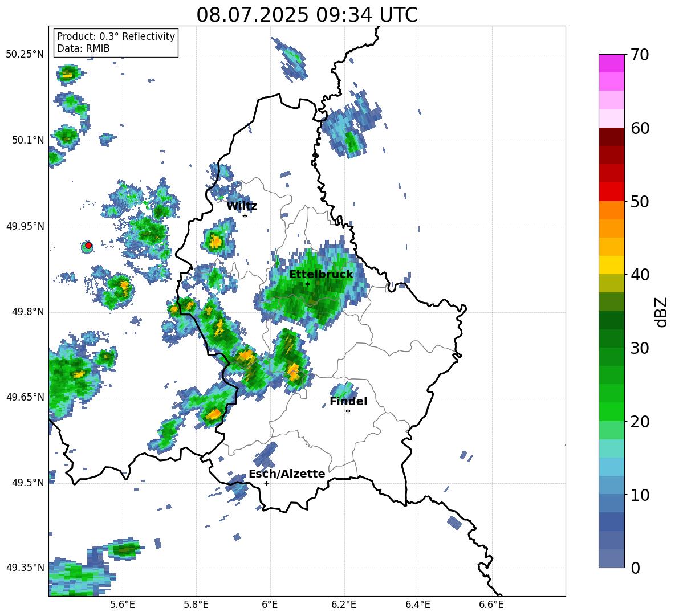Click the 20 colorbar tick value
The width and height of the screenshot is (675, 616).
click(640, 421)
